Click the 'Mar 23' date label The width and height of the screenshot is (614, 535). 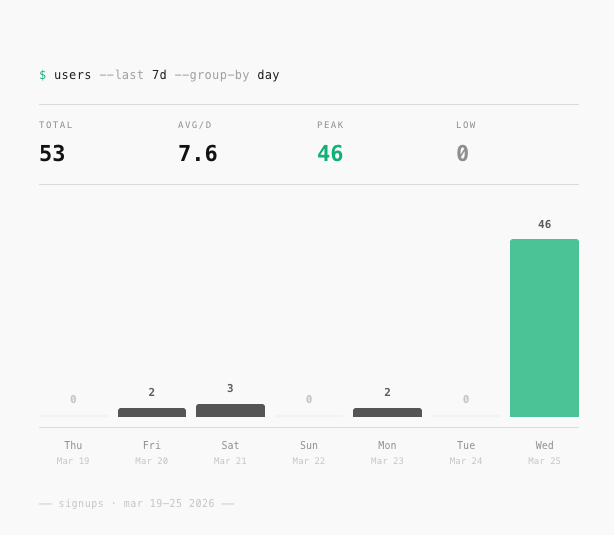pyautogui.click(x=387, y=461)
